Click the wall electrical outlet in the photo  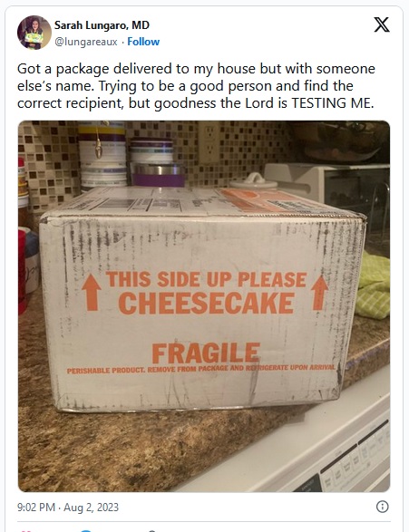tap(209, 143)
